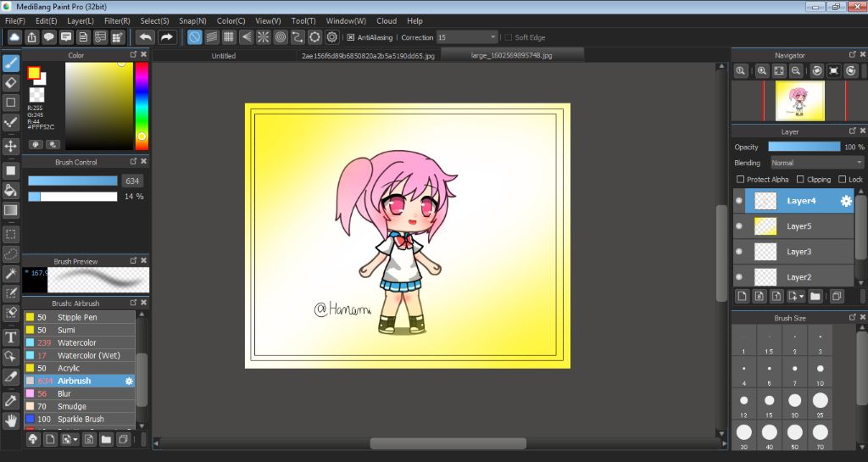Screen dimensions: 868x462
Task: Open Airbrush brush settings gear
Action: tap(129, 381)
